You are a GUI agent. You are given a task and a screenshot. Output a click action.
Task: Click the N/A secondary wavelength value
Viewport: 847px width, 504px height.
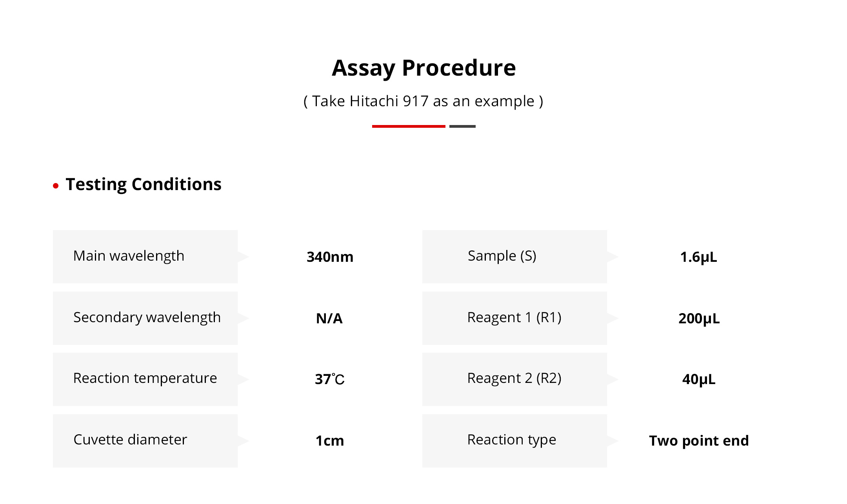[329, 318]
